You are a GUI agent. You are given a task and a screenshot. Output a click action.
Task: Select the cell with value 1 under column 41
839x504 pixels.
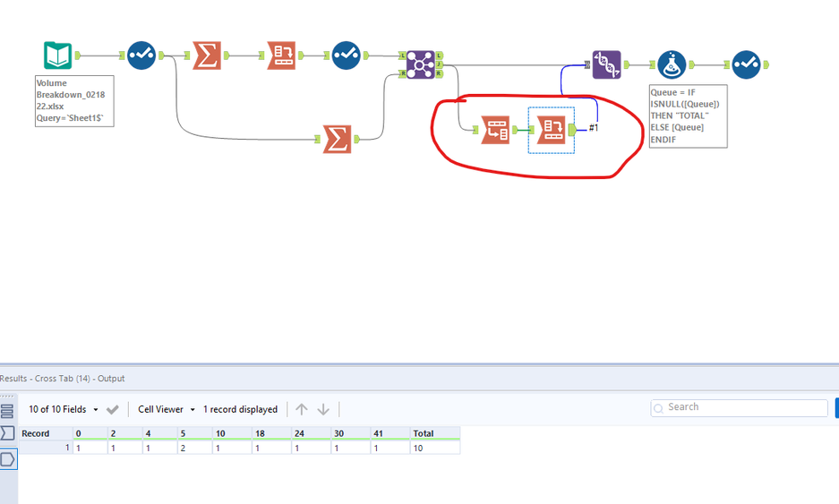390,448
